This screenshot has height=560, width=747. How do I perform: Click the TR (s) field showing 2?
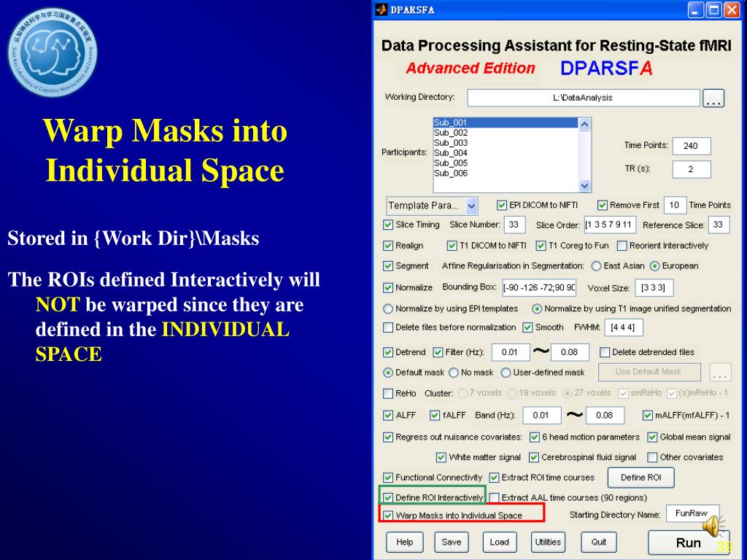[x=692, y=169]
